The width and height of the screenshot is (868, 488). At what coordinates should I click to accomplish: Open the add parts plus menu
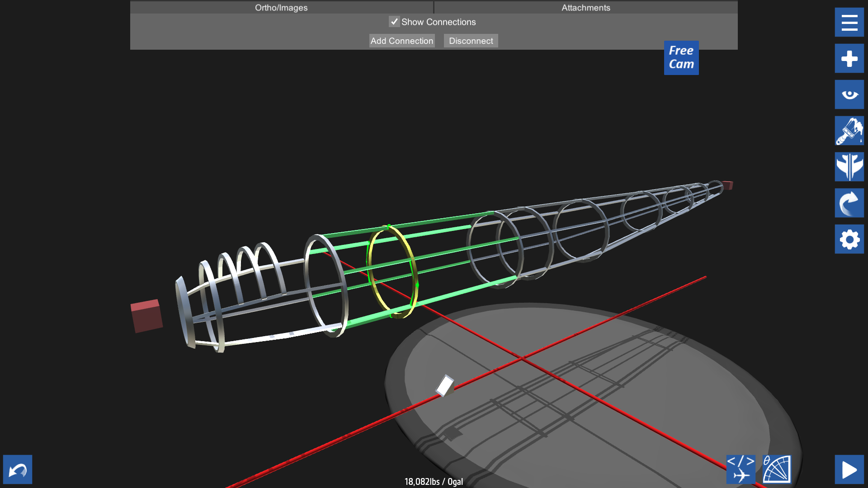tap(849, 58)
